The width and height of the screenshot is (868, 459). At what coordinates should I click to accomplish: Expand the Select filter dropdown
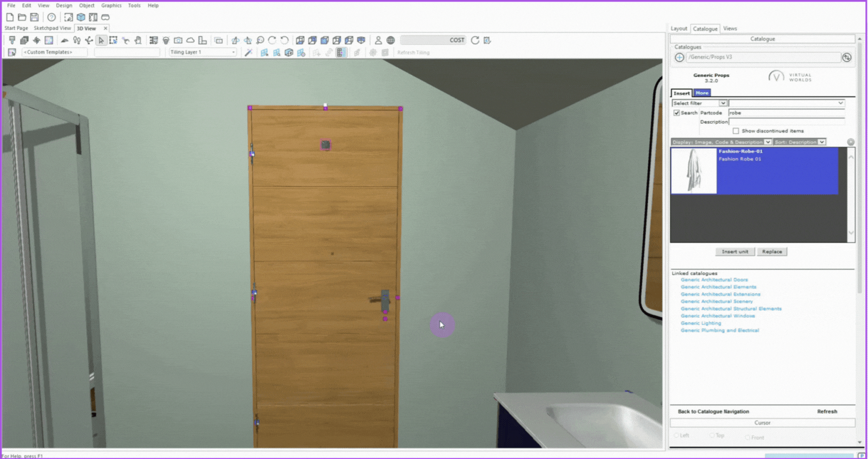pos(699,103)
